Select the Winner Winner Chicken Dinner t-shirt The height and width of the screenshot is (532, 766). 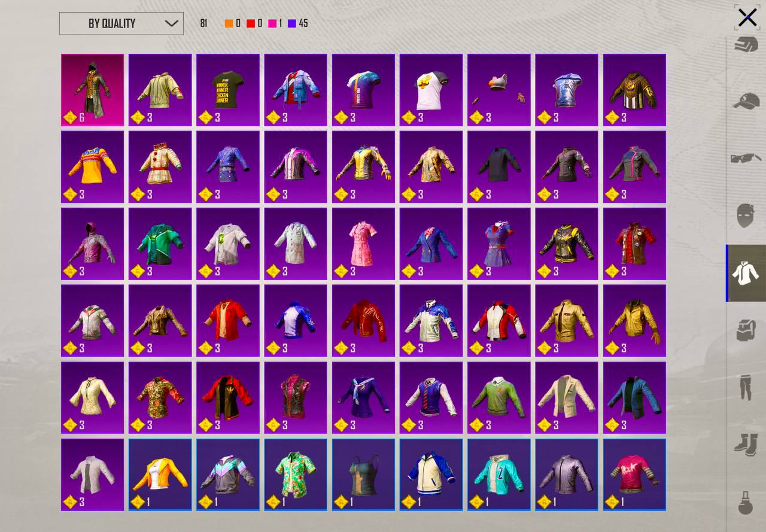click(228, 90)
